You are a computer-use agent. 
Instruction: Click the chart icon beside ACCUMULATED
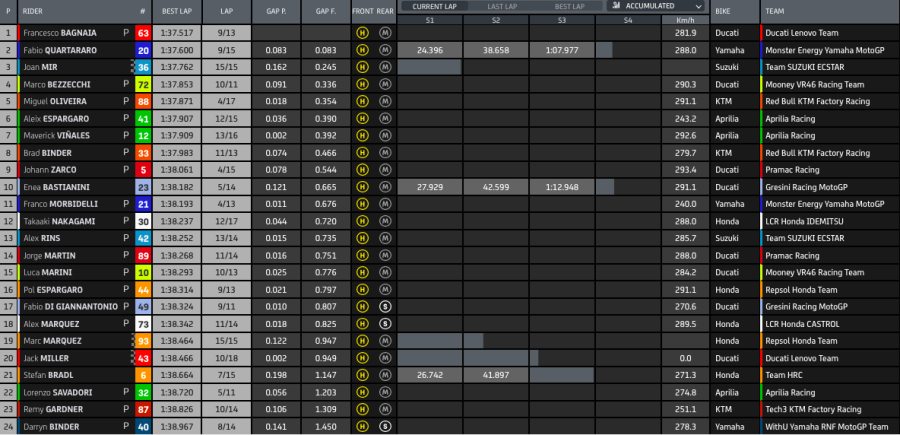tap(613, 6)
